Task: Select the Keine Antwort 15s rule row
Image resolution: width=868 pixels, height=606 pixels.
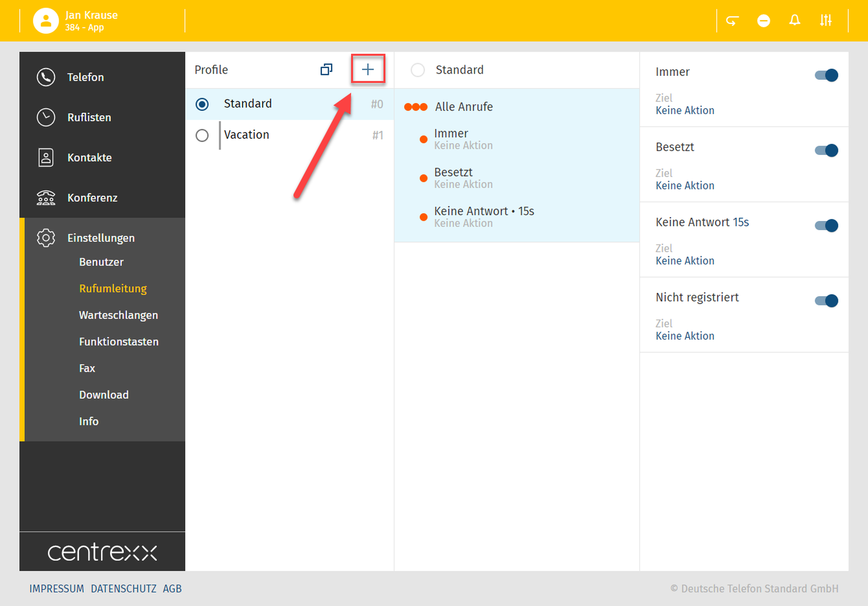Action: point(483,216)
